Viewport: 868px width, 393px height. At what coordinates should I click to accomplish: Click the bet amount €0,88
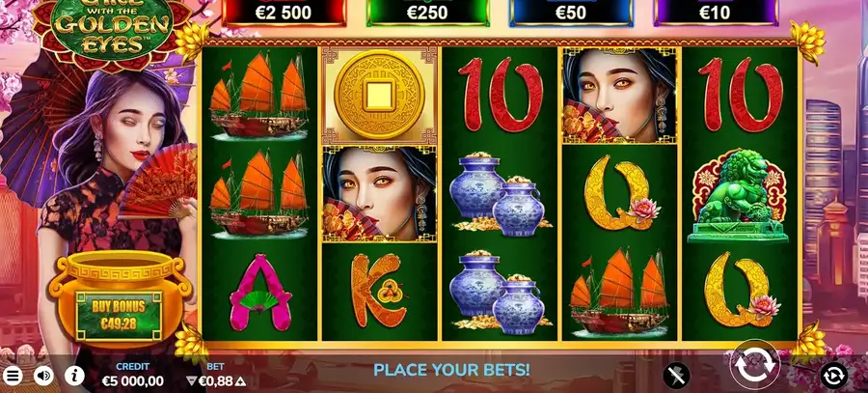pyautogui.click(x=215, y=381)
